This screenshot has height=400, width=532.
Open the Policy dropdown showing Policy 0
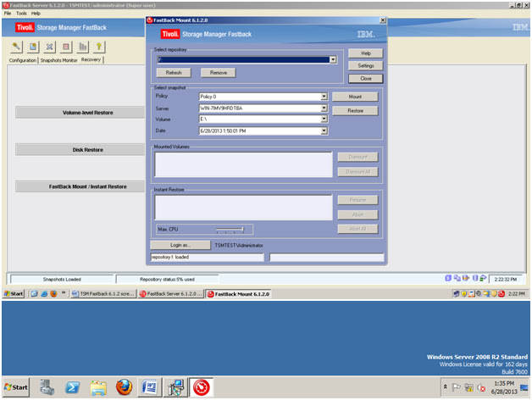(324, 97)
